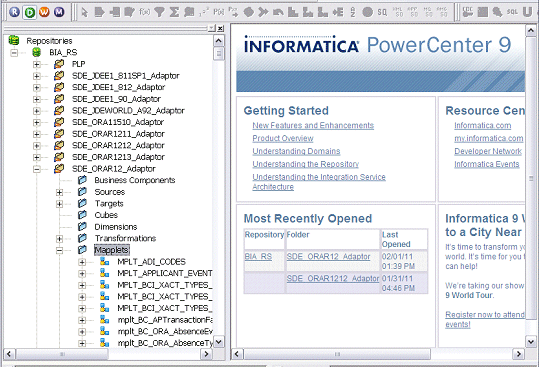Select the SDE_ORAR1211_Adaptor folder

coord(118,134)
